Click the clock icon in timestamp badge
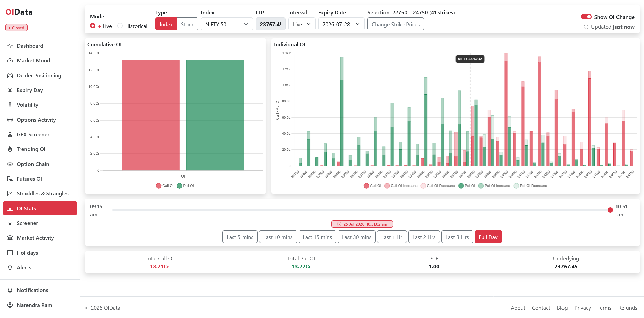This screenshot has width=644, height=318. pyautogui.click(x=339, y=224)
